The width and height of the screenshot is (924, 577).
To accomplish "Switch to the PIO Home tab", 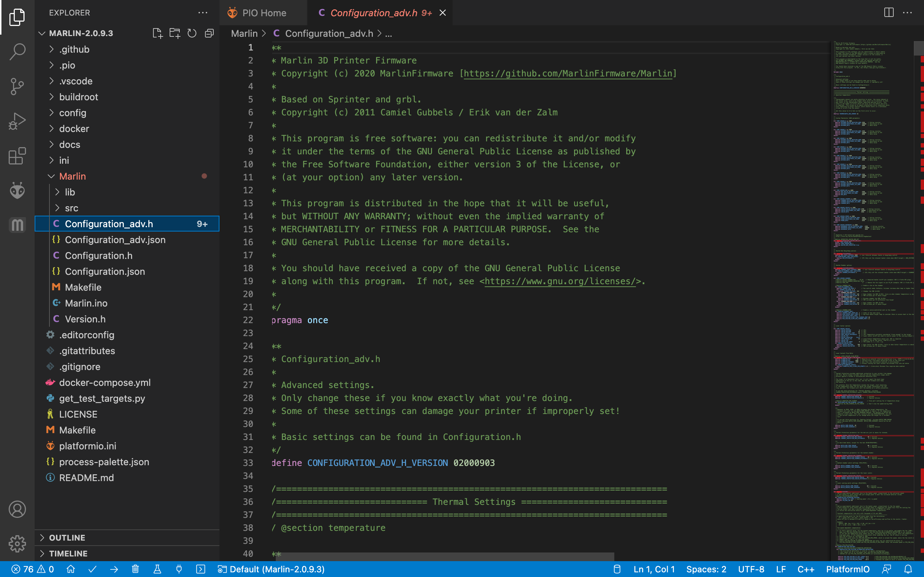I will (263, 13).
